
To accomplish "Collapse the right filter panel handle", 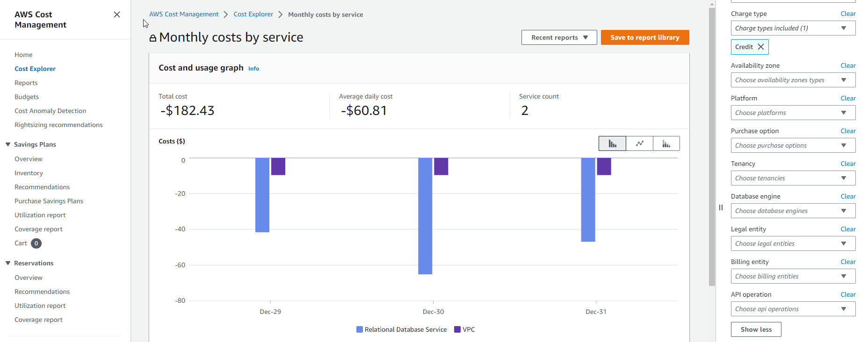I will coord(721,207).
